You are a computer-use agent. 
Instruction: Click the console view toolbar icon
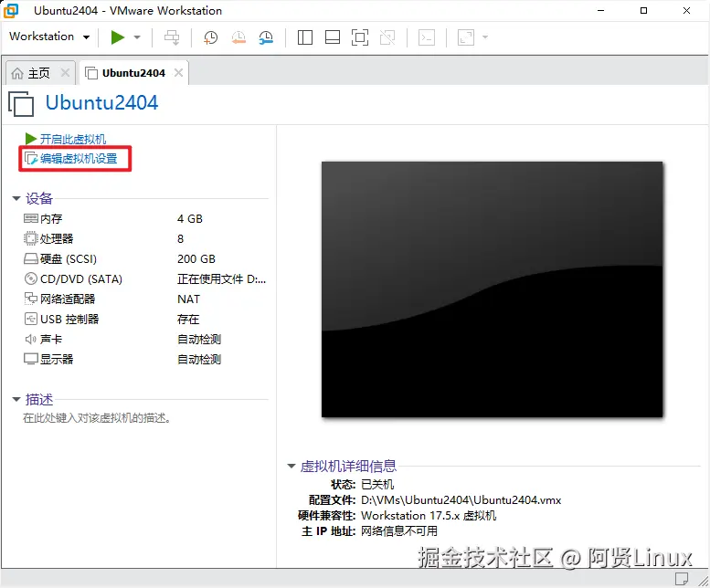pos(427,37)
